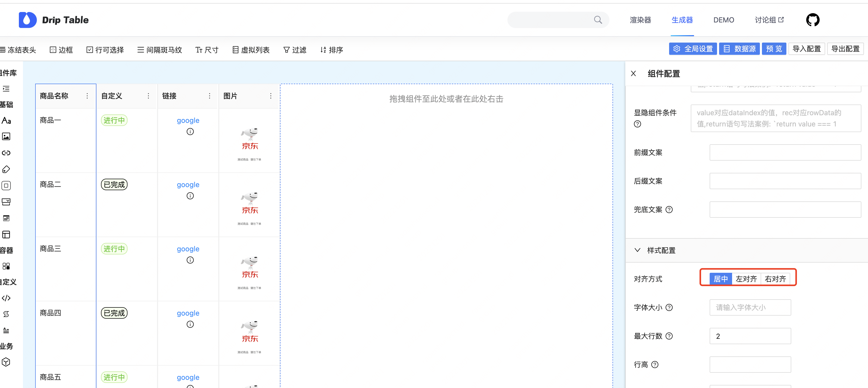
Task: Click the search magnifier icon
Action: coord(598,20)
